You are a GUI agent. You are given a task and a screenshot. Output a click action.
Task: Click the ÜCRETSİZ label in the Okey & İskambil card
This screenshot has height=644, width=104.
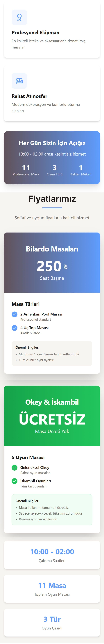click(x=52, y=419)
